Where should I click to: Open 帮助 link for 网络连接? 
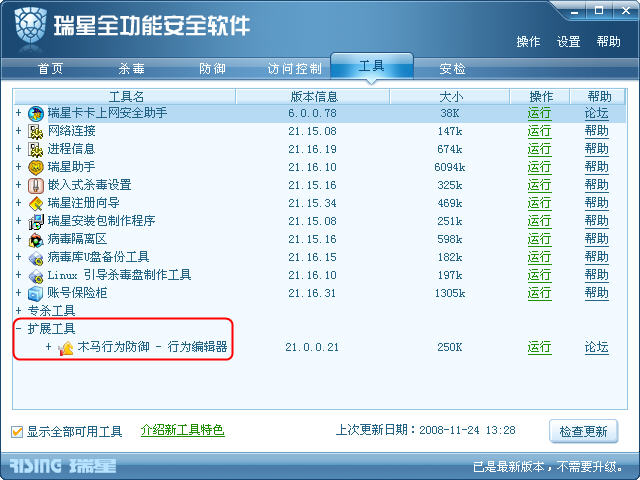click(596, 131)
